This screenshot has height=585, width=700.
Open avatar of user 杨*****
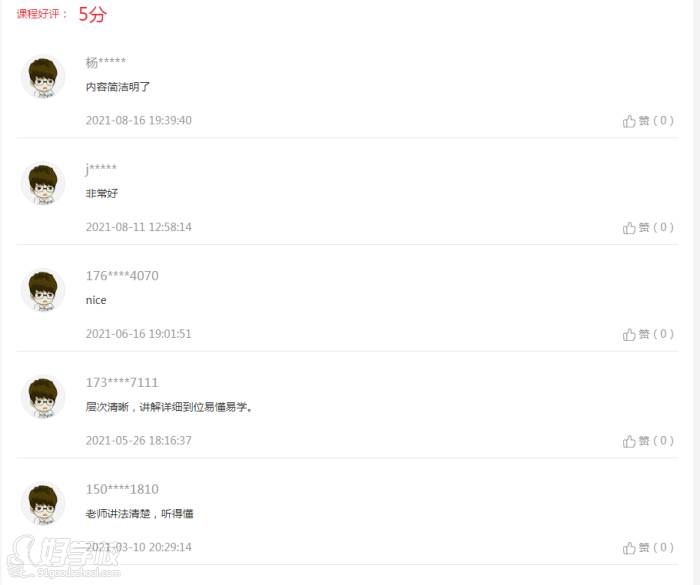click(x=43, y=77)
